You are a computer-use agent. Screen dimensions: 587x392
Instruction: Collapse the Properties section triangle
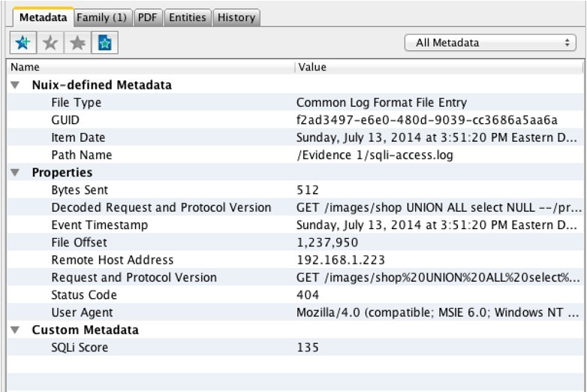tap(15, 173)
